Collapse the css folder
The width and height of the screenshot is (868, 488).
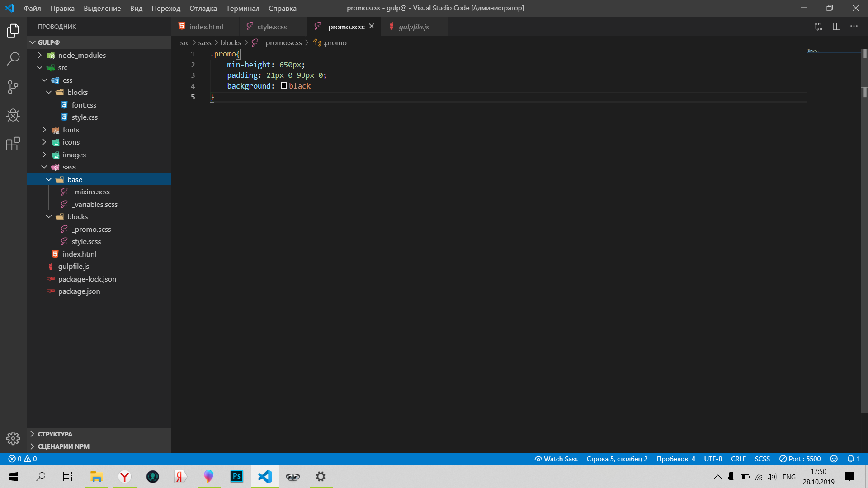(44, 80)
